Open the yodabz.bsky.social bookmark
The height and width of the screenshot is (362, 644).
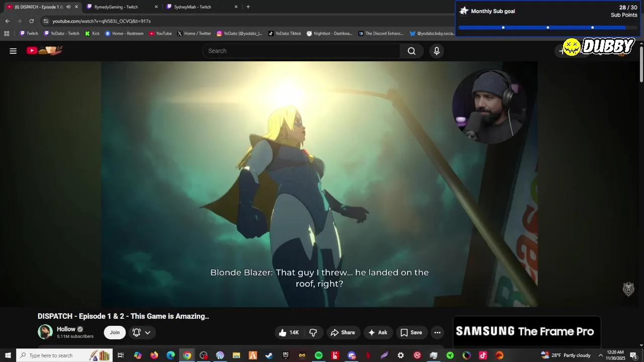(432, 34)
